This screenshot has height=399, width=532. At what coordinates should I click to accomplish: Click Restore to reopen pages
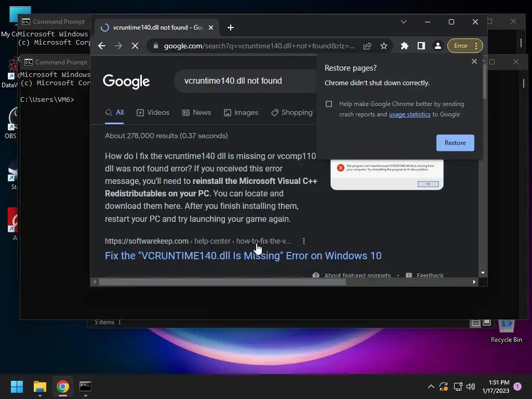point(455,143)
